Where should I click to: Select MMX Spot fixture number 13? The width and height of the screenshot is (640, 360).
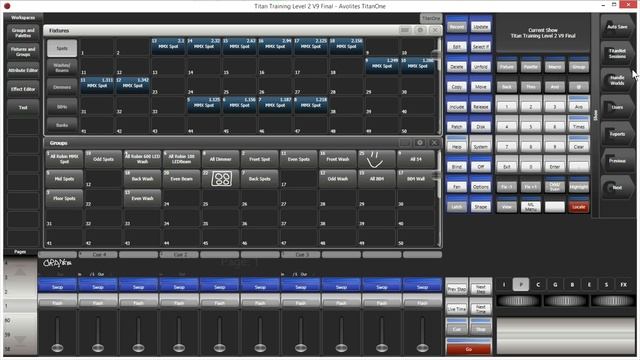(168, 46)
